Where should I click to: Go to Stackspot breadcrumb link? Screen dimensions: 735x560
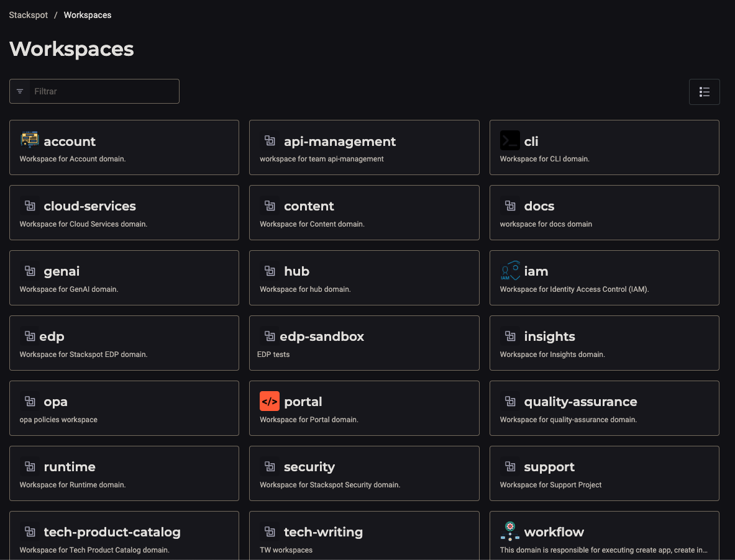(x=28, y=15)
